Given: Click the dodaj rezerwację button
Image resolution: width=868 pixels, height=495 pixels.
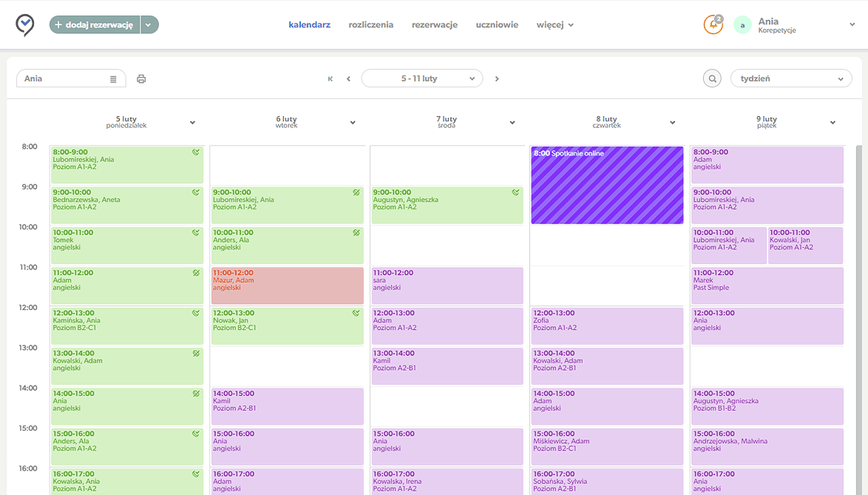Looking at the screenshot, I should (95, 25).
